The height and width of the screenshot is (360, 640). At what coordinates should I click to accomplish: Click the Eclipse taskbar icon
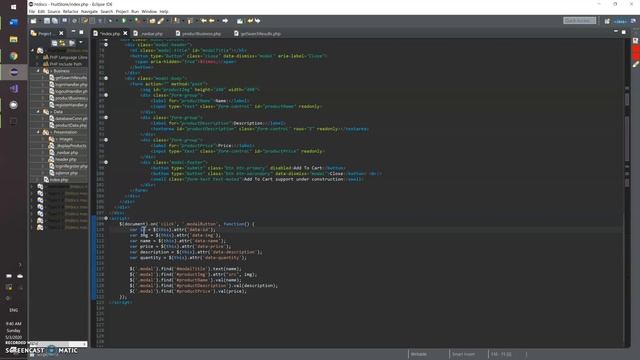point(14,72)
